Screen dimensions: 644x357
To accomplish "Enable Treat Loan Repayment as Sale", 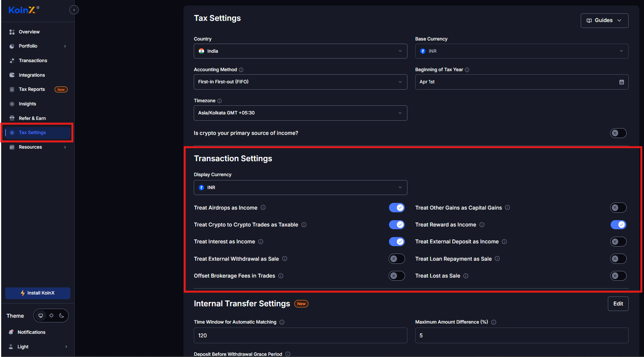I will click(x=618, y=259).
